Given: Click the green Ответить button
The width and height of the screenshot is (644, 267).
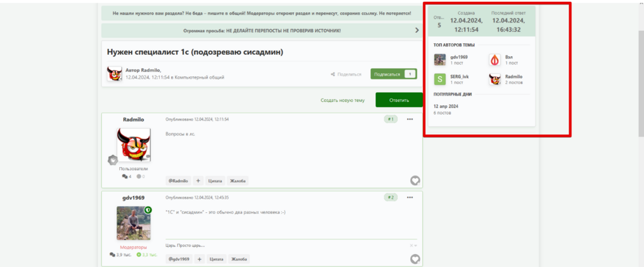Looking at the screenshot, I should (x=399, y=100).
